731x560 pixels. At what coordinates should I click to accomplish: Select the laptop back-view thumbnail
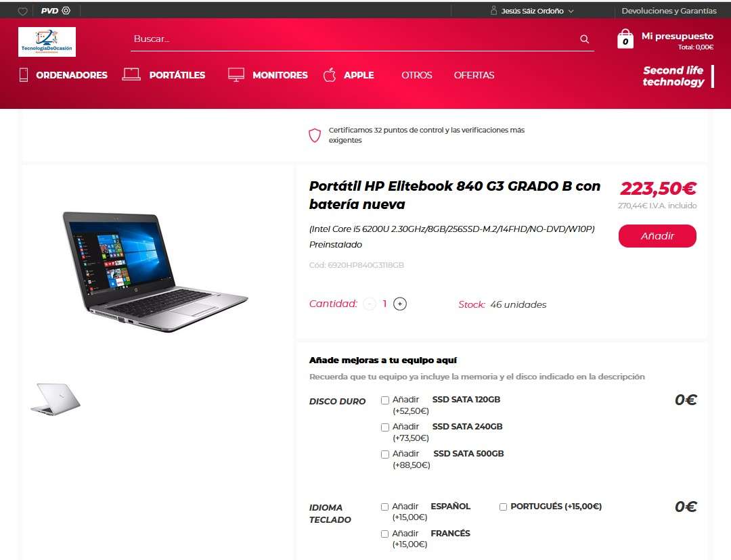(x=56, y=399)
